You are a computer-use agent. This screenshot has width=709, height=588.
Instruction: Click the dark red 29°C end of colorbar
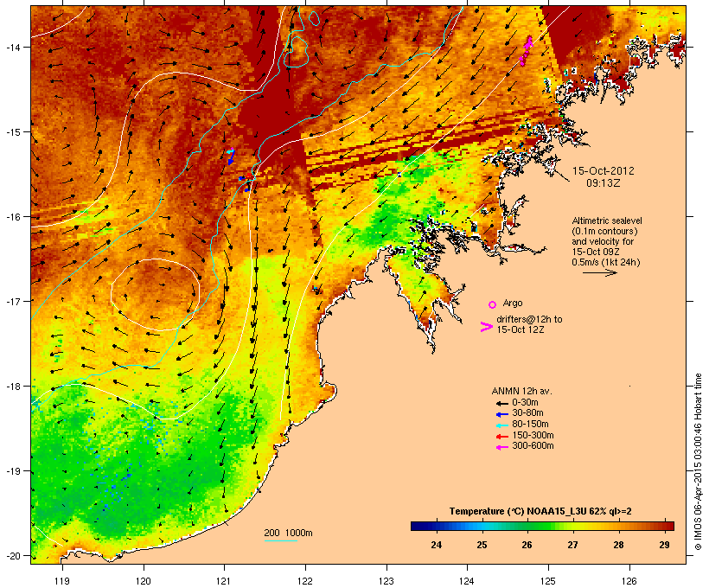[668, 526]
